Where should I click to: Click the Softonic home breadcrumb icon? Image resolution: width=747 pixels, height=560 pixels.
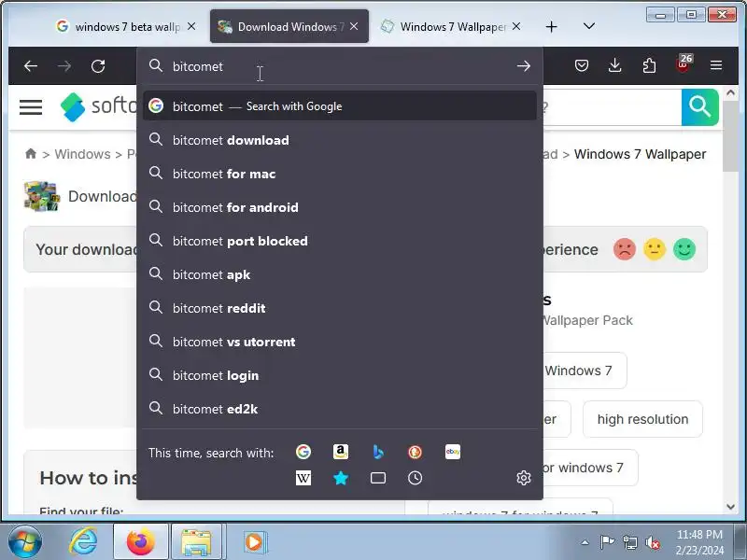coord(31,154)
